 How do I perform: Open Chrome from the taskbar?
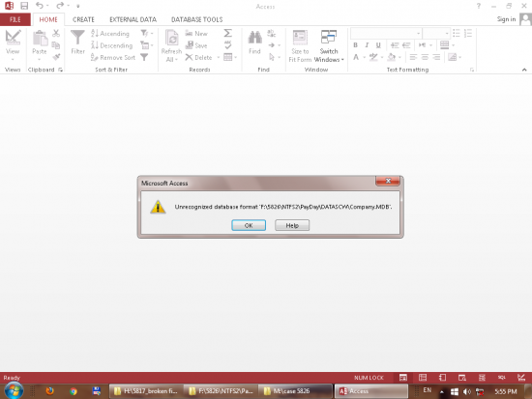click(x=73, y=391)
